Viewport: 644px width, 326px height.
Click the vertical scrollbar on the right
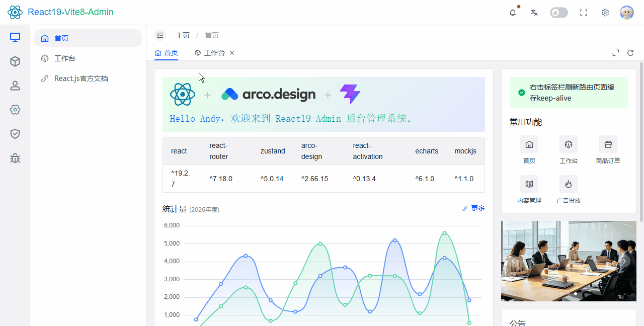(x=641, y=141)
